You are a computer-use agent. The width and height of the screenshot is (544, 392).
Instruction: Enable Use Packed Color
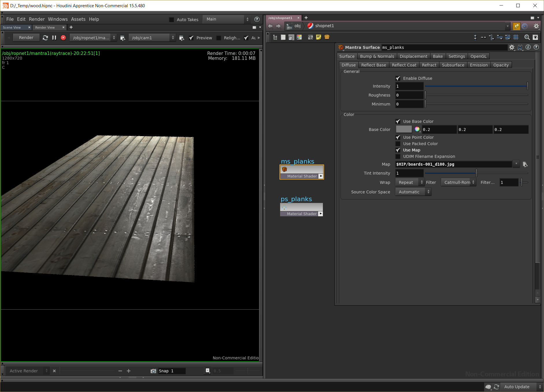398,144
